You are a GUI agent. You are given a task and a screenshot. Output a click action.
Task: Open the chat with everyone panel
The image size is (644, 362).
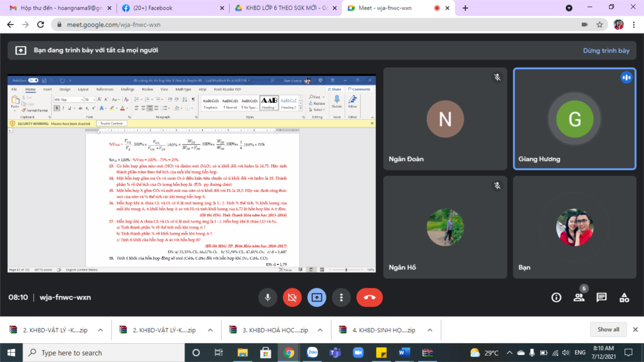[602, 298]
